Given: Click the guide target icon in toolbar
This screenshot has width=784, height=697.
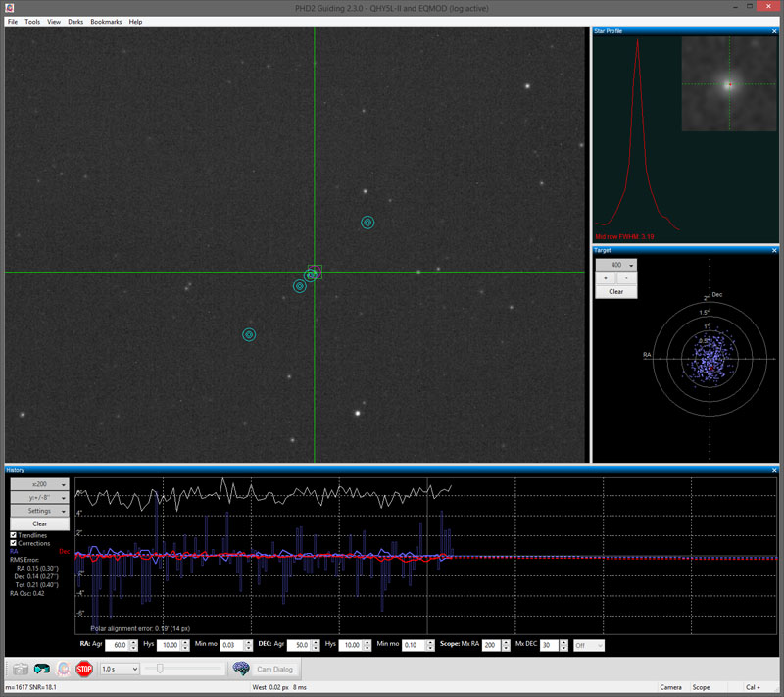Looking at the screenshot, I should tap(64, 669).
